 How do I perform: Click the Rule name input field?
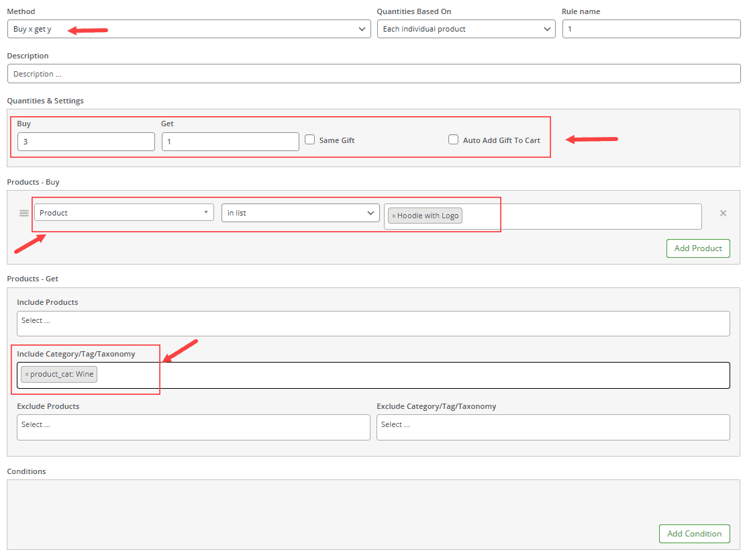click(x=650, y=29)
